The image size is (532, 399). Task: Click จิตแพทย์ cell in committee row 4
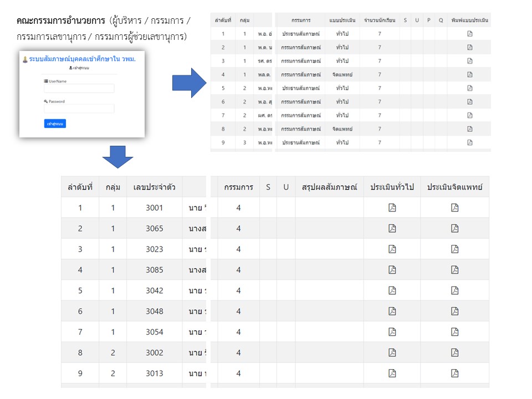[342, 74]
